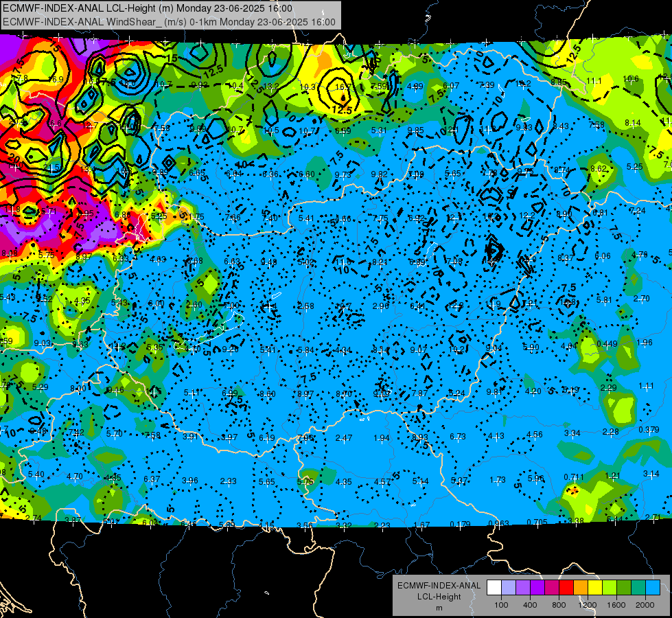Click the grid point value '1.96'
The height and width of the screenshot is (618, 672).
point(645,342)
